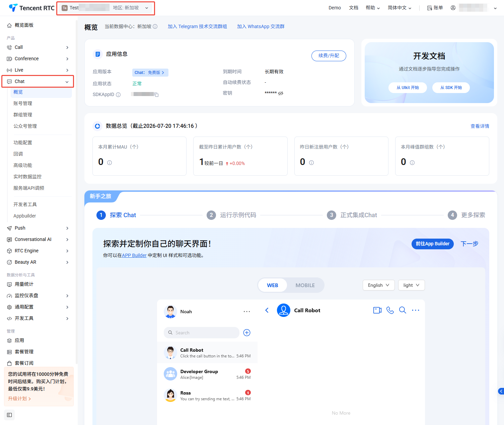Open the Rosa conversation
The width and height of the screenshot is (504, 425).
point(207,396)
